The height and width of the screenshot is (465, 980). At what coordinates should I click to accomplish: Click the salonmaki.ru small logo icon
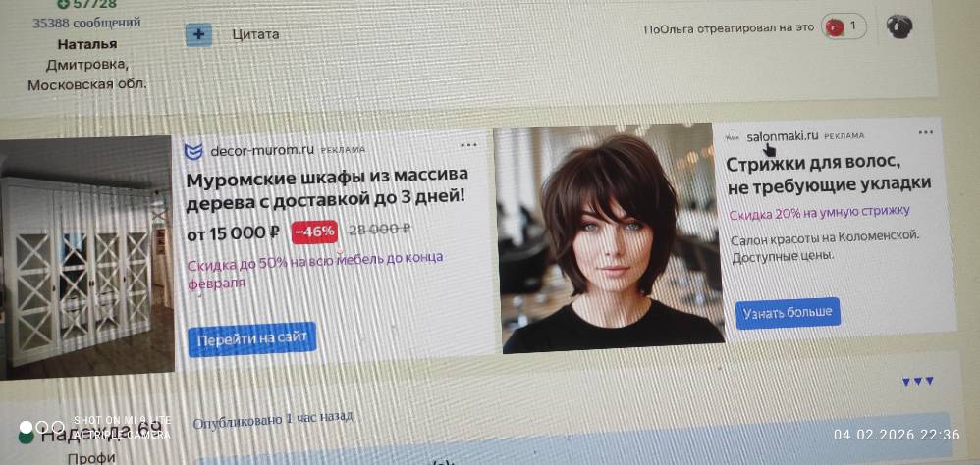tap(733, 135)
